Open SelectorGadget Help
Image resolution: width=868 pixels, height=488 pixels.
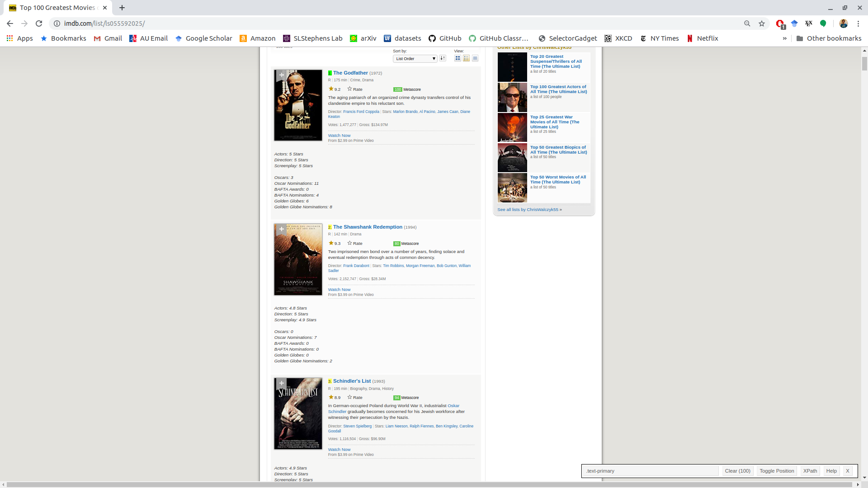(831, 471)
